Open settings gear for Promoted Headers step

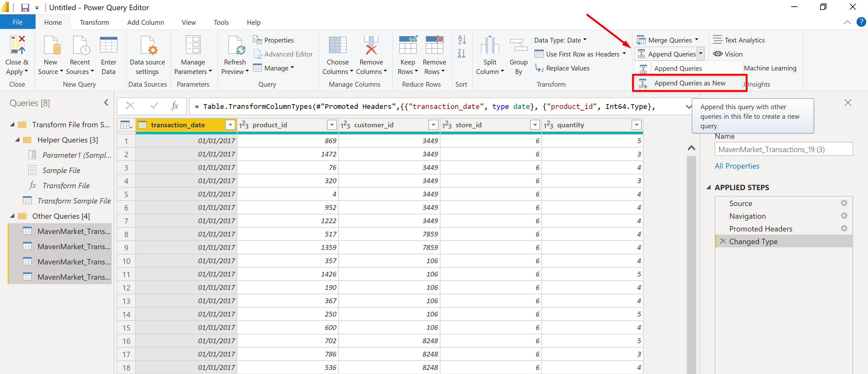pos(844,229)
